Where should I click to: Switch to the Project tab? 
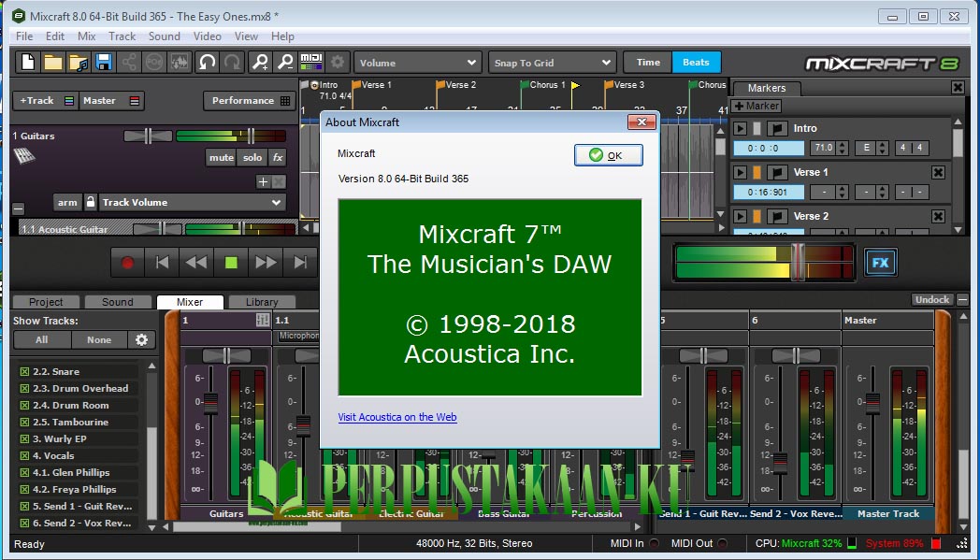46,302
